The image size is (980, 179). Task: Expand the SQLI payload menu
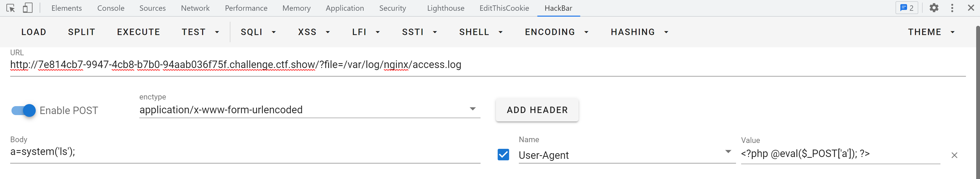point(258,32)
